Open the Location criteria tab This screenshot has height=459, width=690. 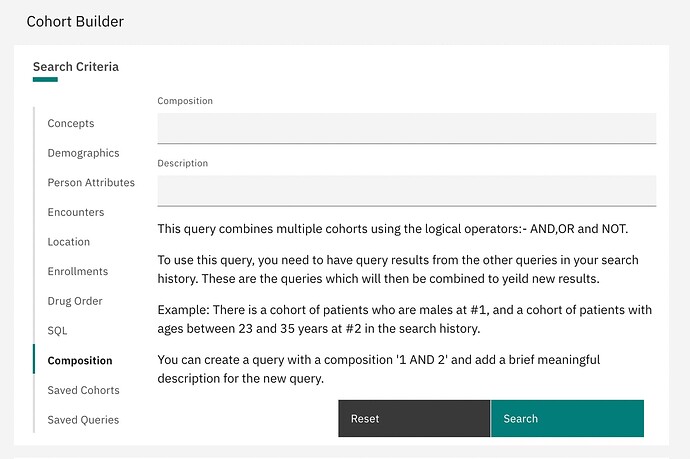point(69,242)
